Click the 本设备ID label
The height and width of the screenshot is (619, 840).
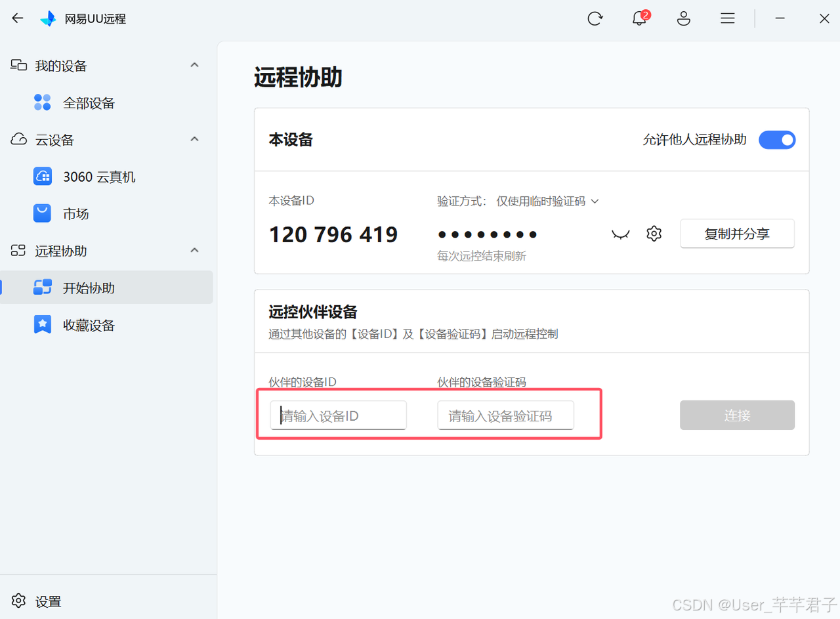291,201
